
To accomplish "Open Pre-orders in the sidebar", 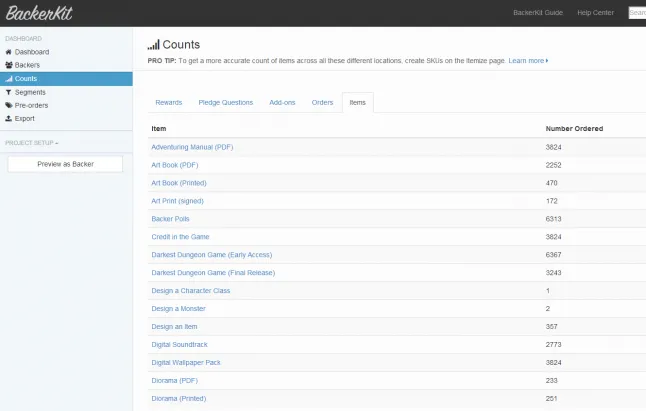I will pyautogui.click(x=31, y=105).
